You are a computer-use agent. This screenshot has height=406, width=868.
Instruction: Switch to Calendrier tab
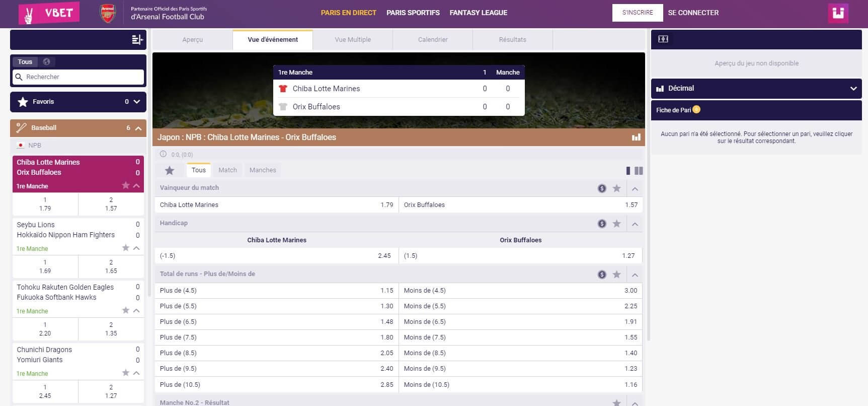pyautogui.click(x=433, y=40)
